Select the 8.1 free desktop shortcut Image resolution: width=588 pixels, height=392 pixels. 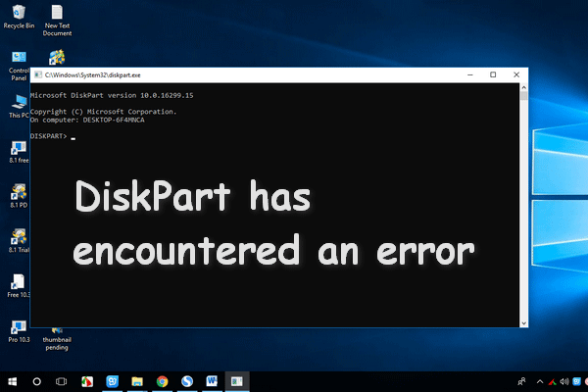pyautogui.click(x=19, y=152)
